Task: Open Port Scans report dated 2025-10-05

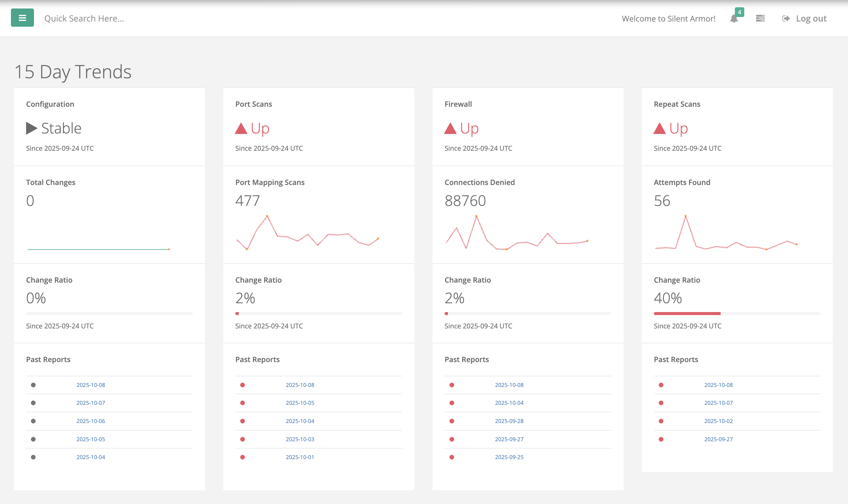Action: pyautogui.click(x=300, y=403)
